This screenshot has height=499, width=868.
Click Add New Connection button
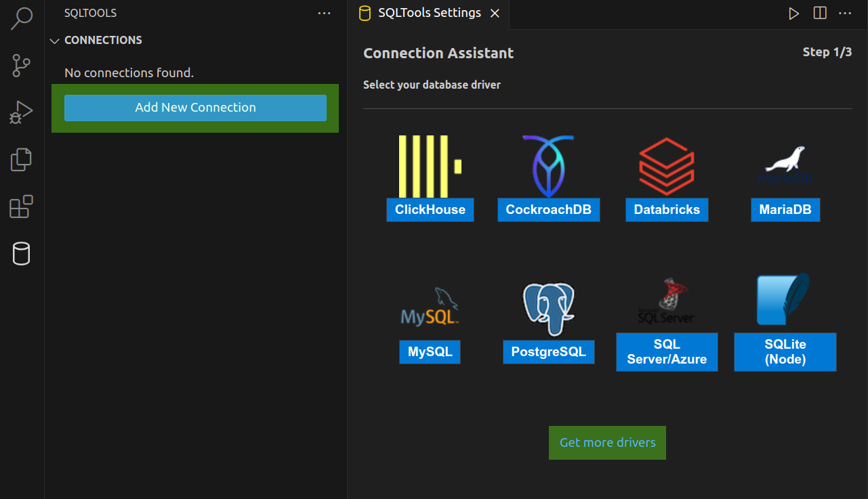coord(195,108)
